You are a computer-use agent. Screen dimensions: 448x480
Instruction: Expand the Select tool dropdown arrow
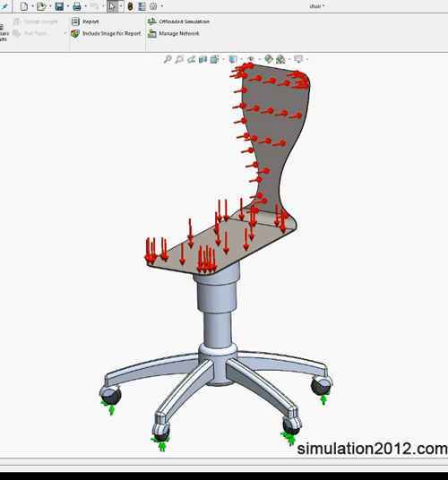(x=121, y=6)
